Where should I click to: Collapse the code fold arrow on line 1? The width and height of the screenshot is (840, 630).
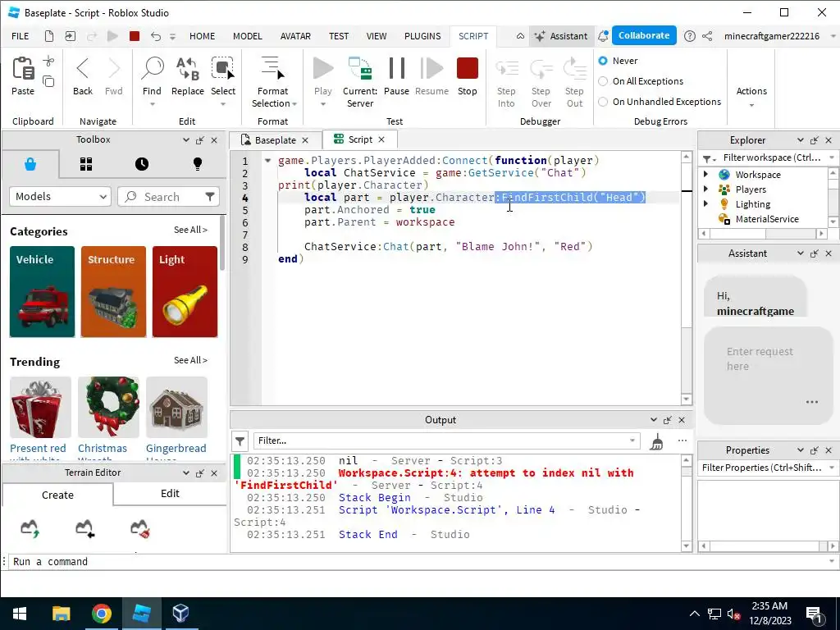[x=267, y=160]
